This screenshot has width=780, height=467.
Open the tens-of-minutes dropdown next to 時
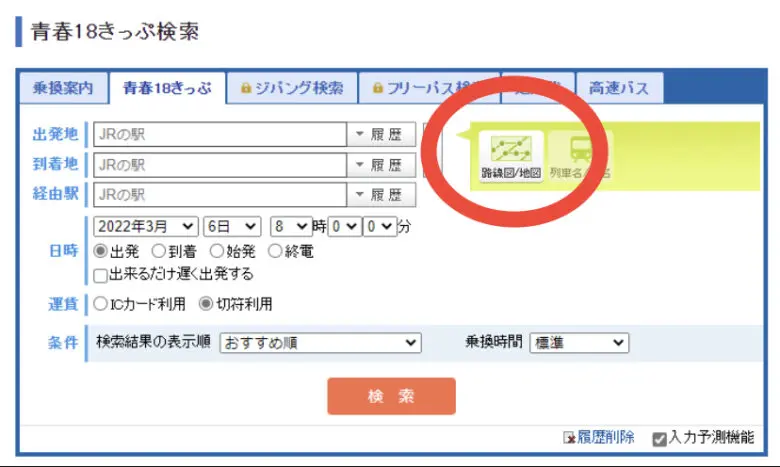point(344,227)
